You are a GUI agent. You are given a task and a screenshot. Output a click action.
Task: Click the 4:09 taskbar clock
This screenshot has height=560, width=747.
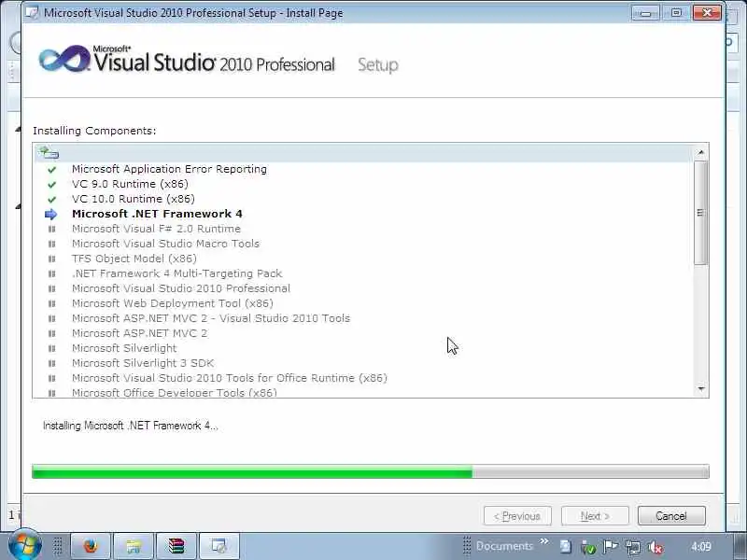pos(701,546)
